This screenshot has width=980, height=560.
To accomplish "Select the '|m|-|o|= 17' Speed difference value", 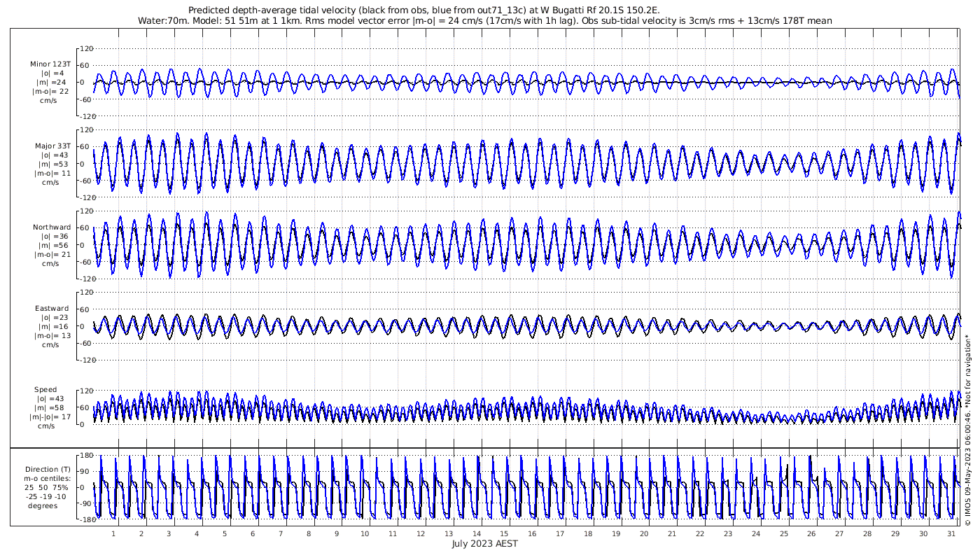I will (50, 417).
